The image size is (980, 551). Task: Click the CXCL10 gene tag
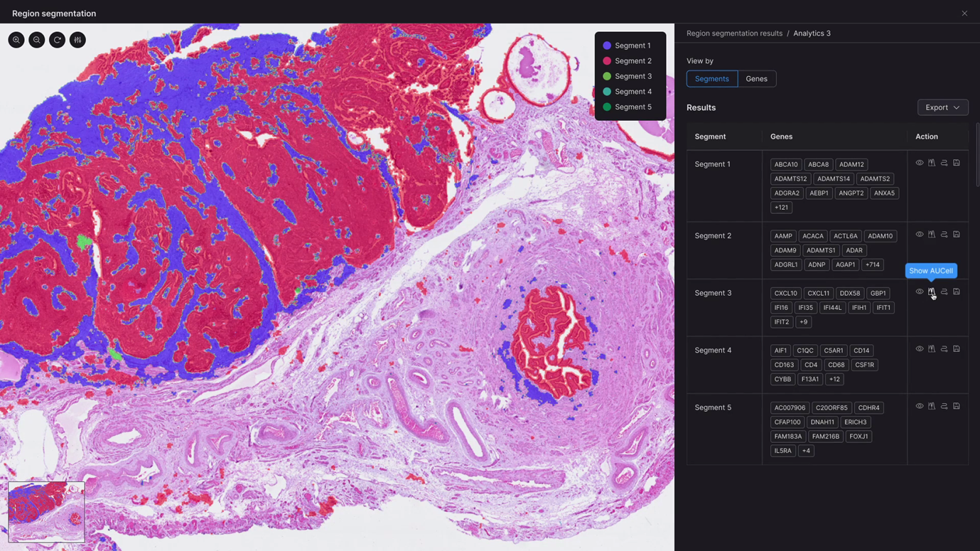pos(785,293)
